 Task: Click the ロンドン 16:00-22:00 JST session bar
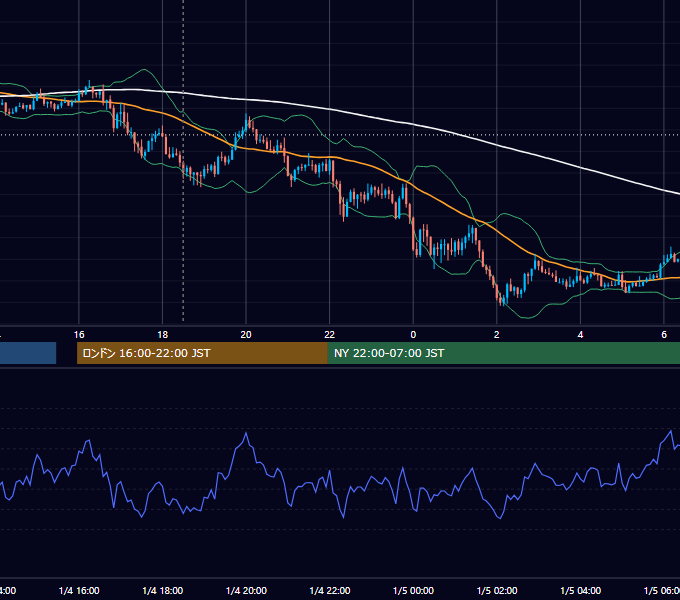[202, 353]
